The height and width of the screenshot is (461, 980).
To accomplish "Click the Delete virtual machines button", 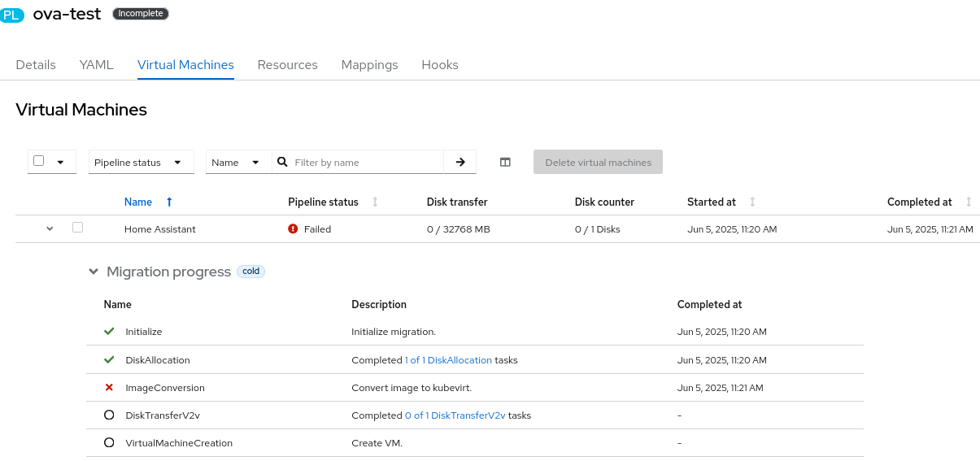I will (x=598, y=162).
